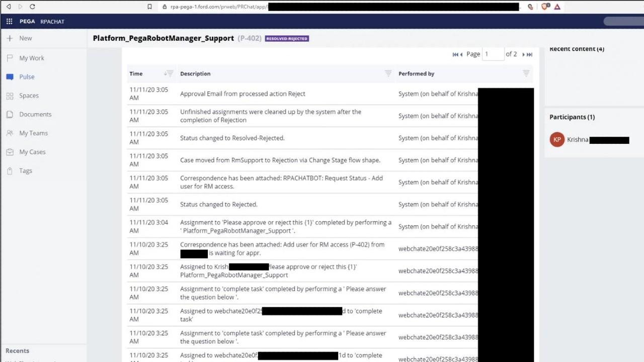Screen dimensions: 644x362
Task: Open the KP participant avatar
Action: point(557,140)
